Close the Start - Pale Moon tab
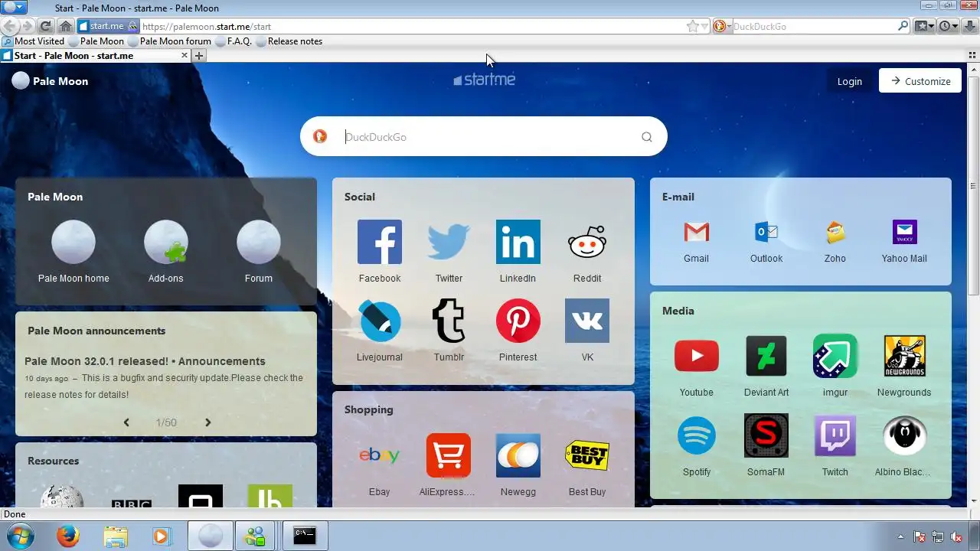Screen dimensions: 980x551 coord(184,55)
